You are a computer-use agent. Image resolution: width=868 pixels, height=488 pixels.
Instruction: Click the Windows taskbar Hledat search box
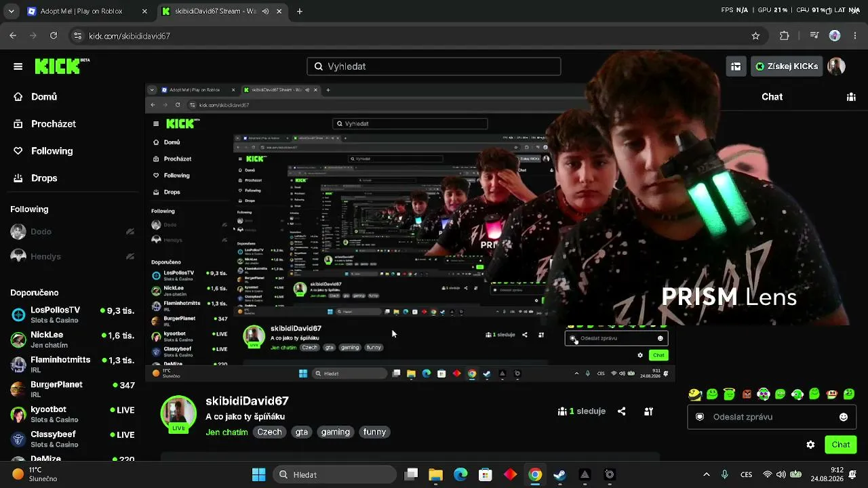pyautogui.click(x=334, y=474)
